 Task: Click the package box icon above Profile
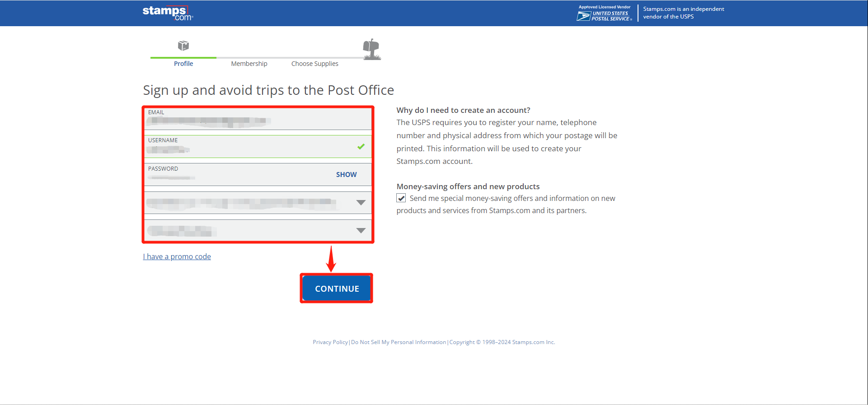click(183, 46)
